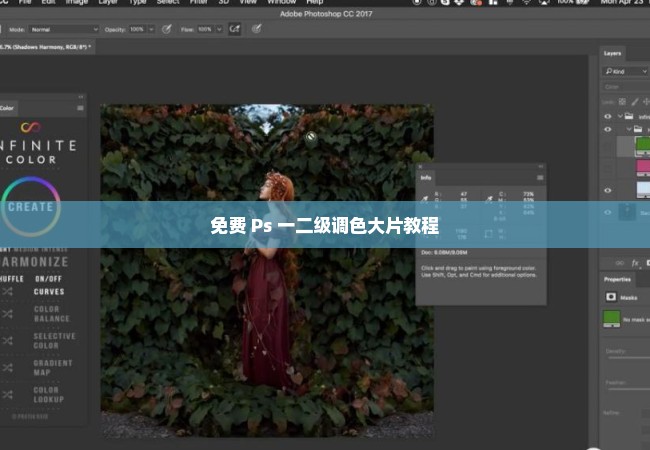Click the light blue layer thumbnail
The image size is (650, 450).
coord(643,190)
